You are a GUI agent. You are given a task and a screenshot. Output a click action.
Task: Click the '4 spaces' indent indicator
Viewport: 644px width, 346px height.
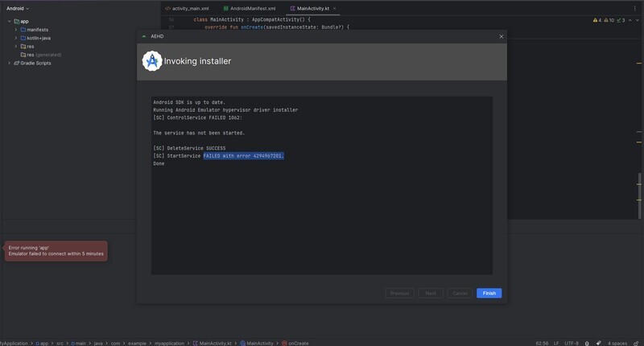617,343
